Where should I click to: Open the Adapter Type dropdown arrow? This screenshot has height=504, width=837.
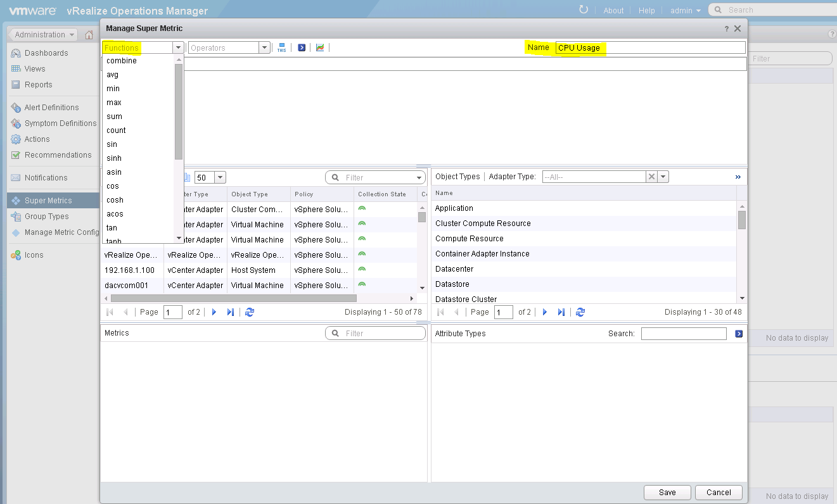pyautogui.click(x=663, y=177)
